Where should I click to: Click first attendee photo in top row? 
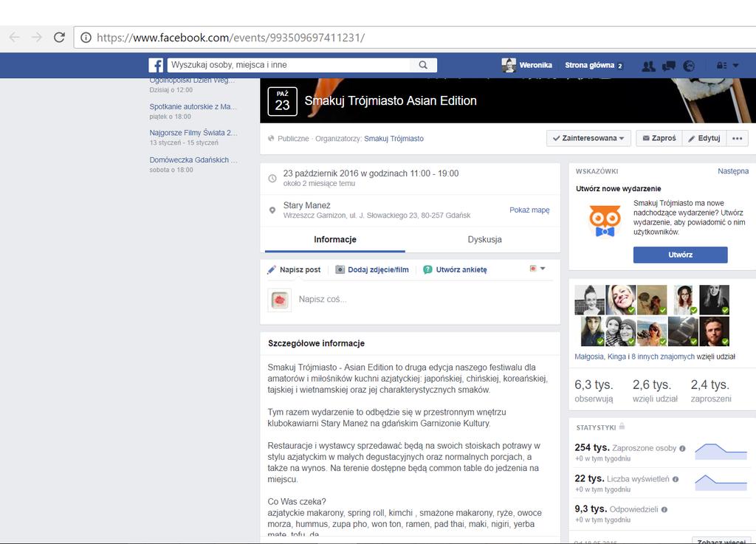pos(589,300)
